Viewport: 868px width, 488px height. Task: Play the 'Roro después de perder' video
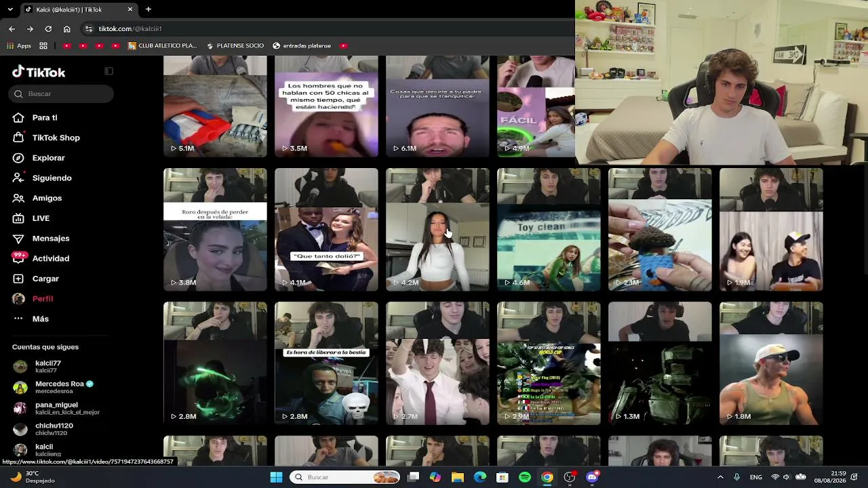click(215, 230)
